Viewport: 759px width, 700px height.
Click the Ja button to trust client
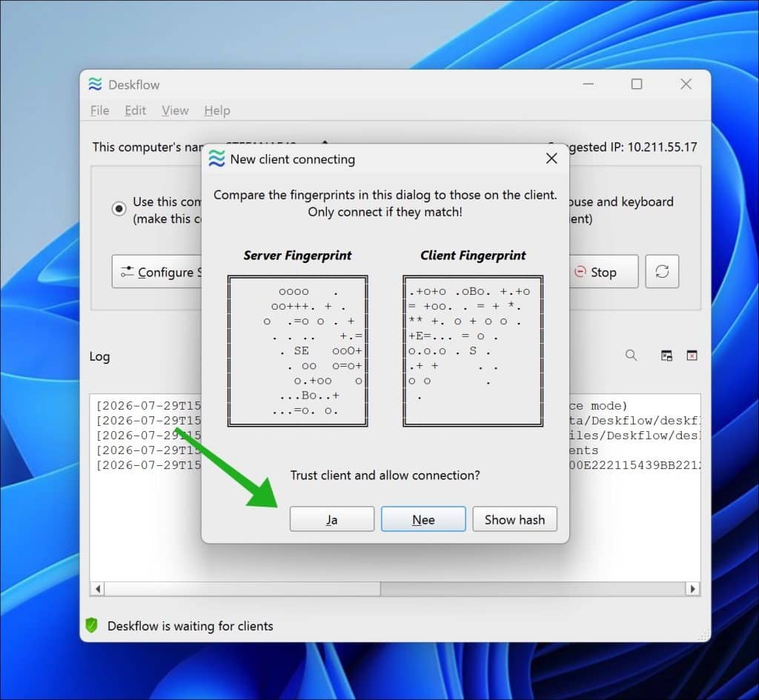tap(331, 519)
